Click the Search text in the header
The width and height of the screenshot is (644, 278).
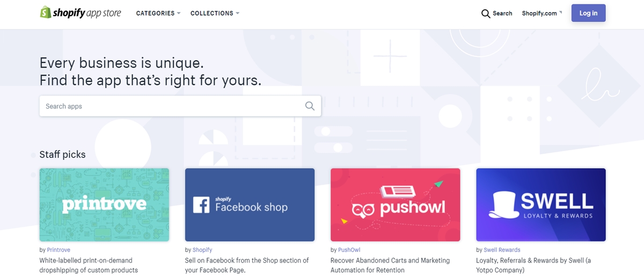(x=502, y=13)
